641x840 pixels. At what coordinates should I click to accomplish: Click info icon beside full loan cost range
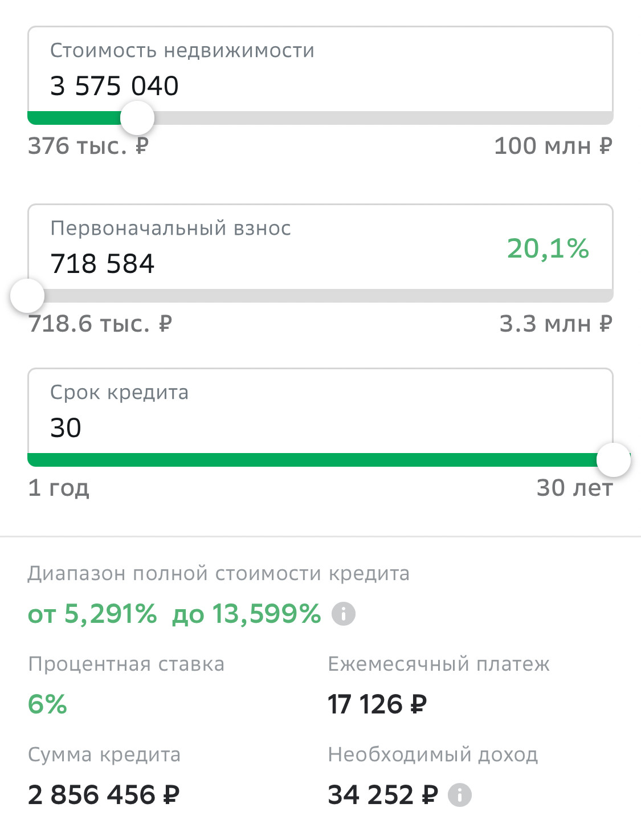tap(344, 614)
